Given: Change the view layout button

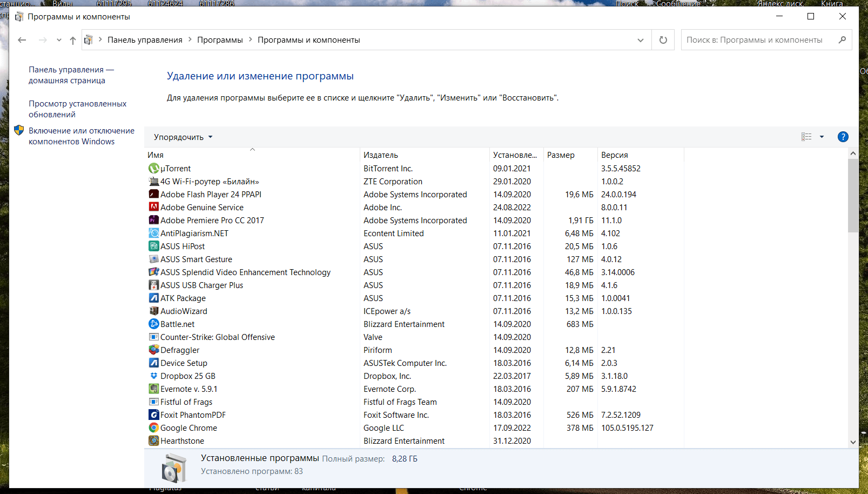Looking at the screenshot, I should coord(806,137).
